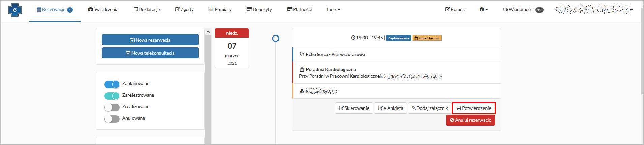
Task: Click the clock icon next to 19:30
Action: (x=353, y=38)
